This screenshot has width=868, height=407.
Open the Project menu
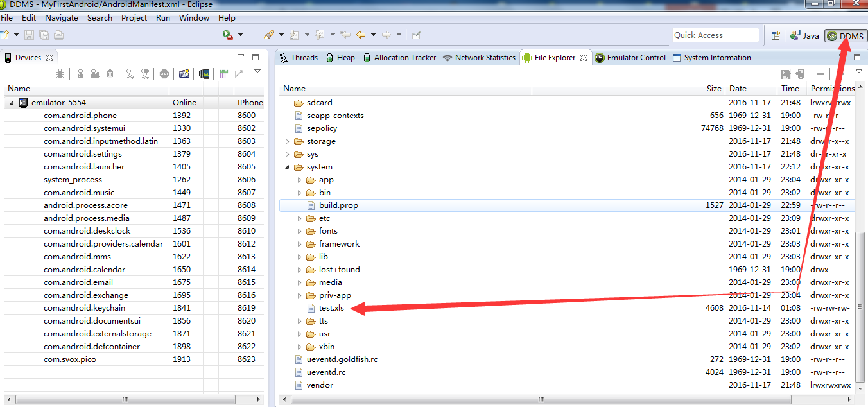point(134,18)
